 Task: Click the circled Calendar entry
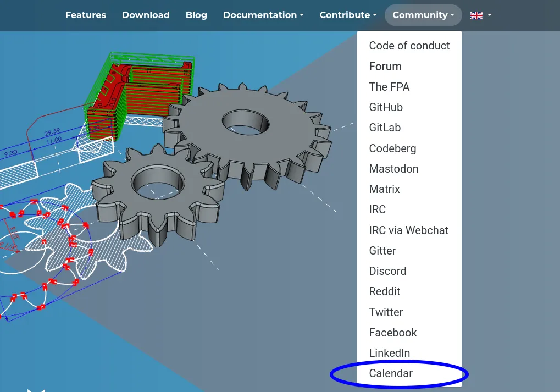tap(391, 373)
